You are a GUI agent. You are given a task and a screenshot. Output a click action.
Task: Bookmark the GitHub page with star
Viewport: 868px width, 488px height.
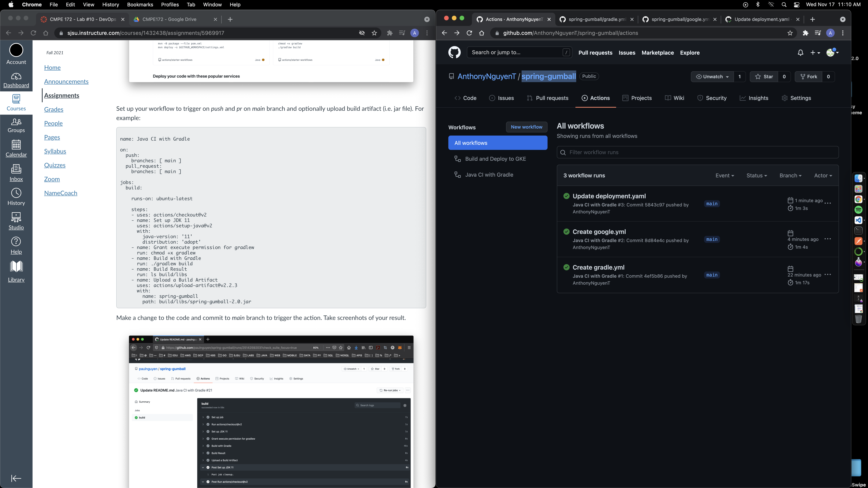(790, 33)
